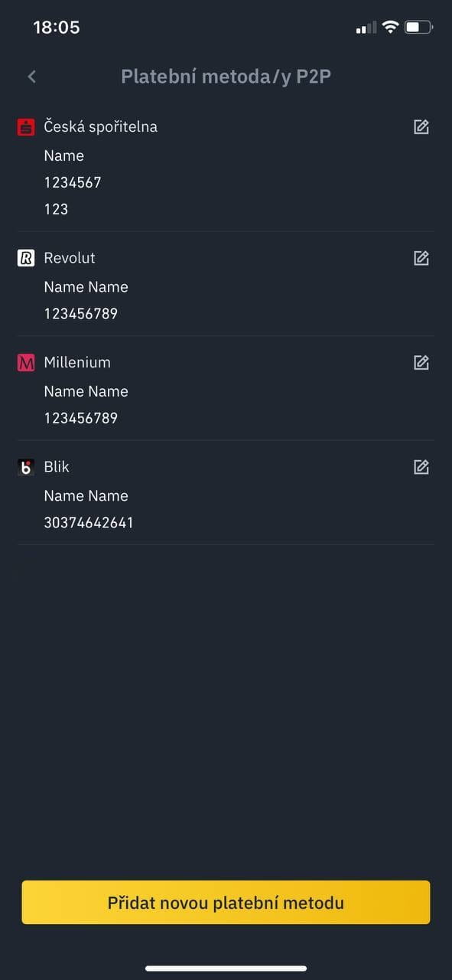Edit the Blik payment method
Viewport: 452px width, 980px height.
(x=421, y=467)
